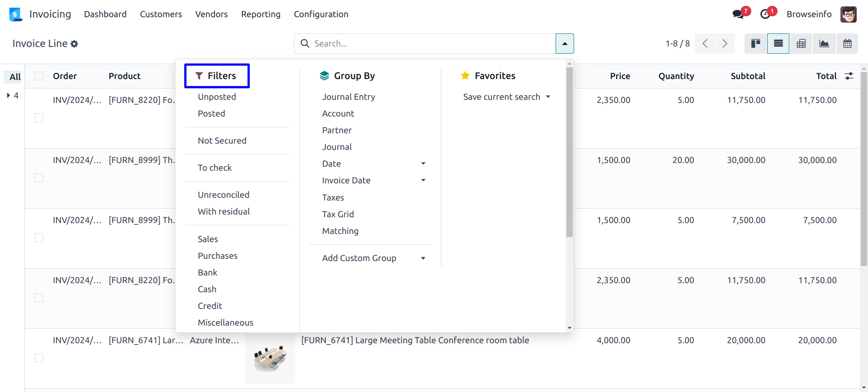Switch to Kanban view
The width and height of the screenshot is (868, 392).
tap(755, 43)
